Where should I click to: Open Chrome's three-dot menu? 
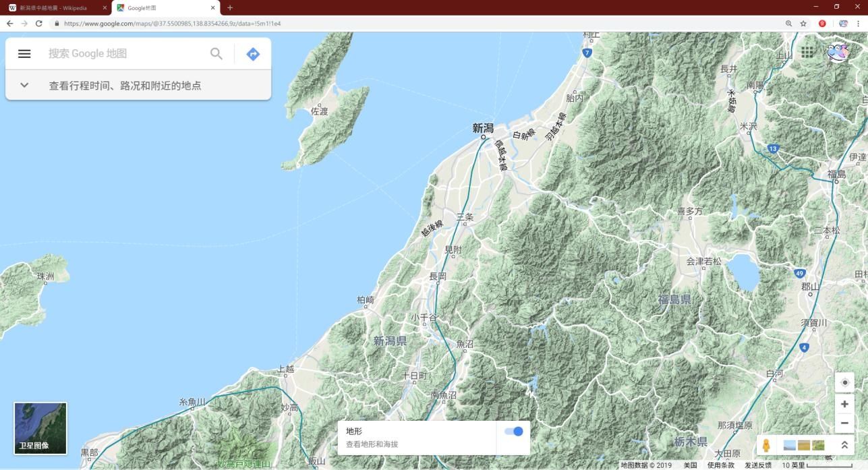click(x=859, y=24)
